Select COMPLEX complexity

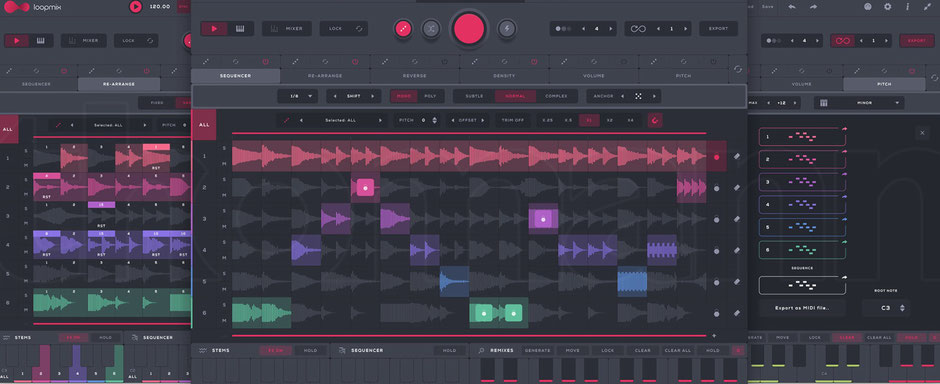pos(556,96)
